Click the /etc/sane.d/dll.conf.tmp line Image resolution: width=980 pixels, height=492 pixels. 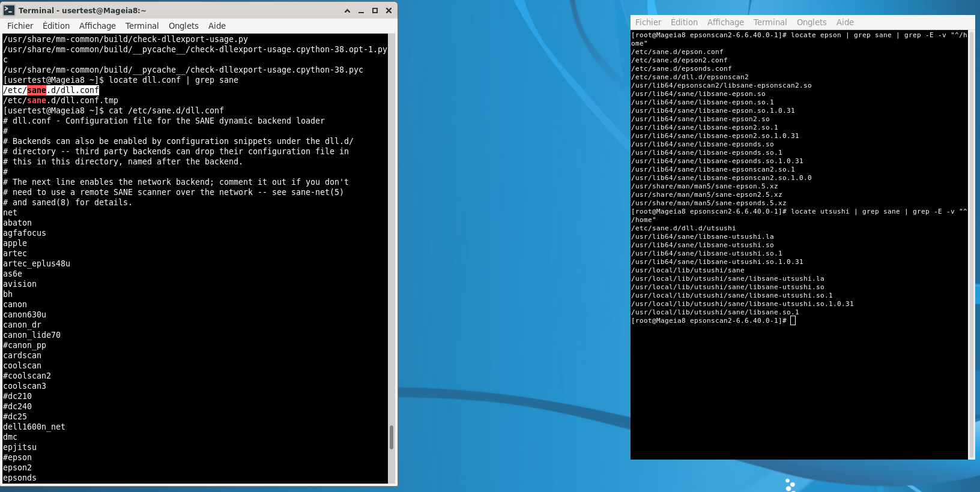click(61, 100)
